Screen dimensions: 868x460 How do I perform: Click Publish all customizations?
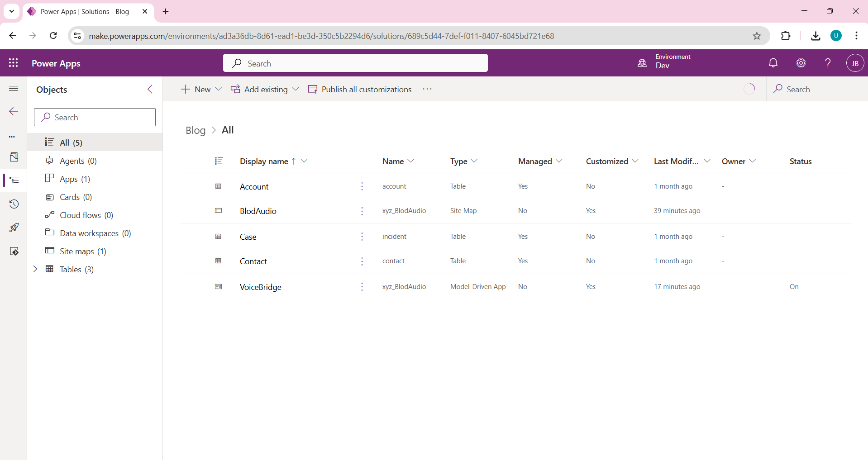pos(360,90)
